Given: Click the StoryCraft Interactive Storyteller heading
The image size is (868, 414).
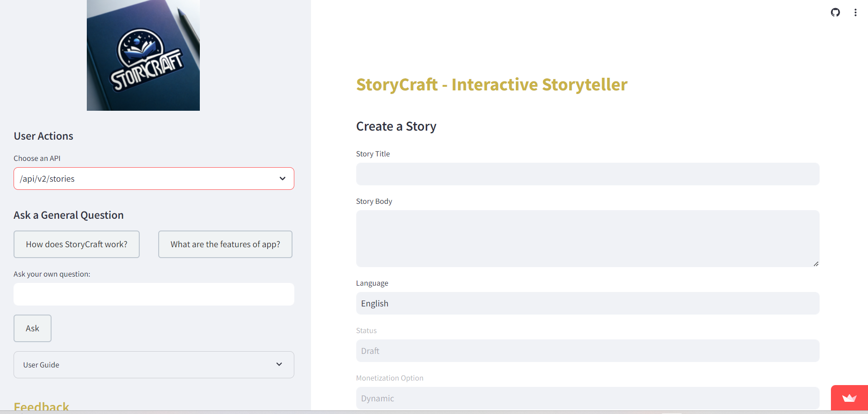Looking at the screenshot, I should [x=491, y=85].
